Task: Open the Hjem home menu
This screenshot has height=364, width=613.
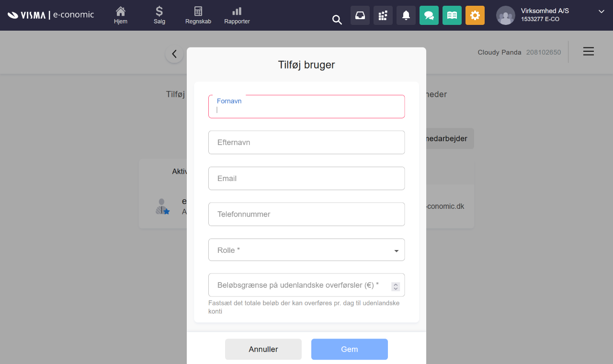Action: [x=121, y=15]
